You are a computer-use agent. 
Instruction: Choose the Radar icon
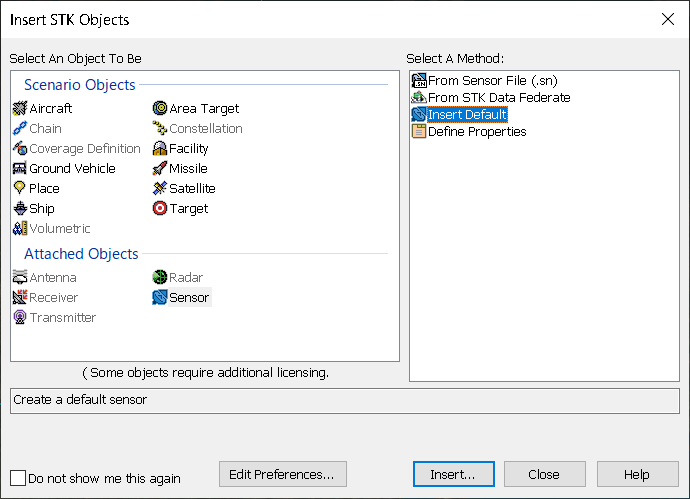click(160, 277)
